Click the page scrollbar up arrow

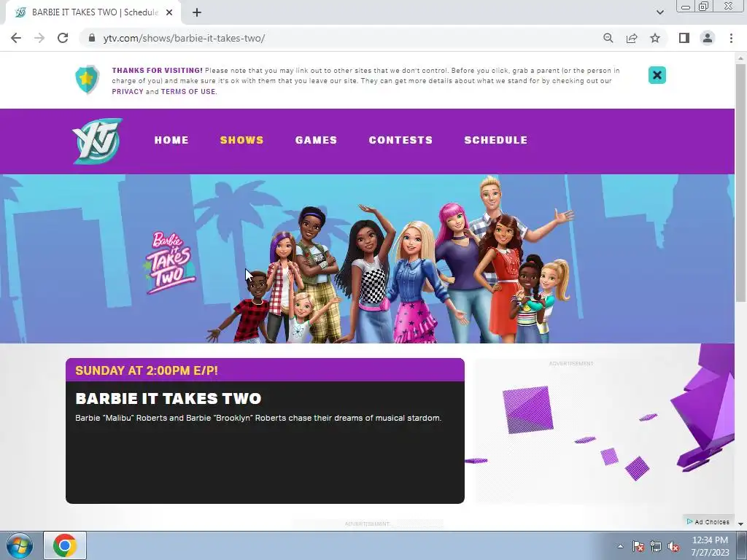740,58
